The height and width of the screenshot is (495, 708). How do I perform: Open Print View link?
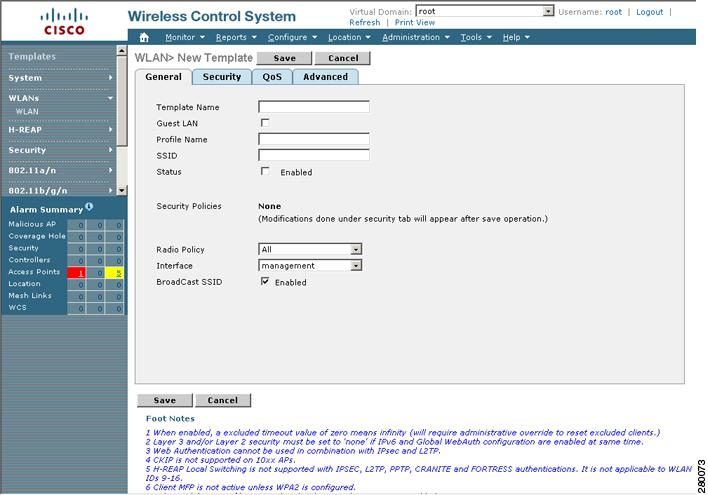[x=415, y=23]
